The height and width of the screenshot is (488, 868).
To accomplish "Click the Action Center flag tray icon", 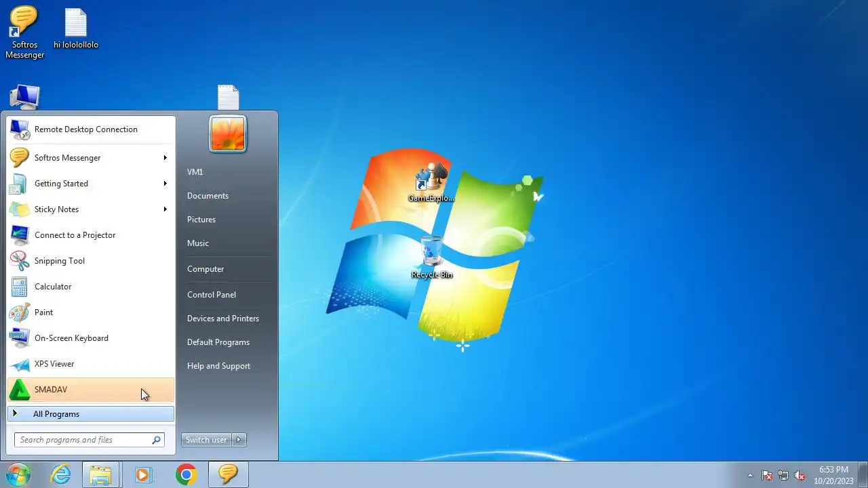I will 767,475.
